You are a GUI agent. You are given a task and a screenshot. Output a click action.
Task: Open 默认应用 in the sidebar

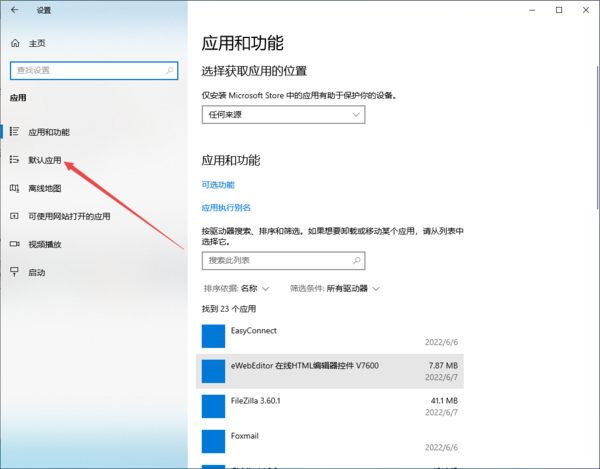(45, 160)
